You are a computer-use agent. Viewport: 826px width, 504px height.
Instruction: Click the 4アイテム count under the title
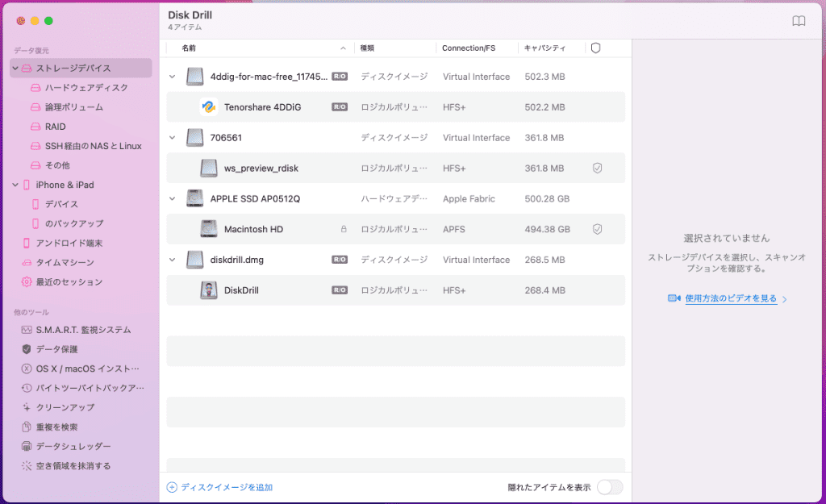[x=185, y=27]
